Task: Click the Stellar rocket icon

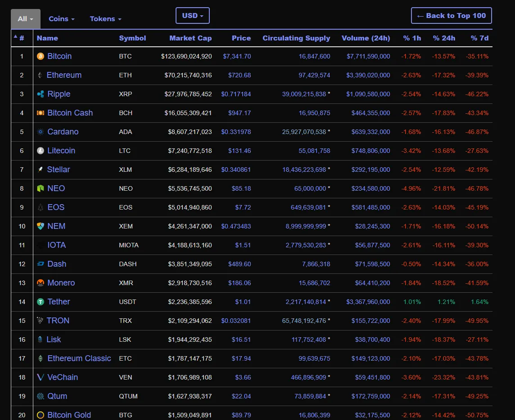Action: tap(41, 170)
